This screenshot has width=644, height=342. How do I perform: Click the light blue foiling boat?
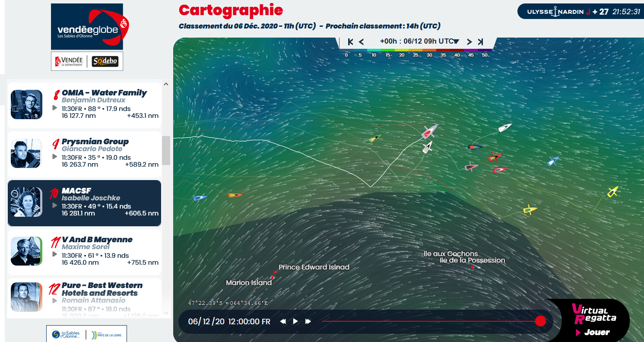click(x=553, y=161)
